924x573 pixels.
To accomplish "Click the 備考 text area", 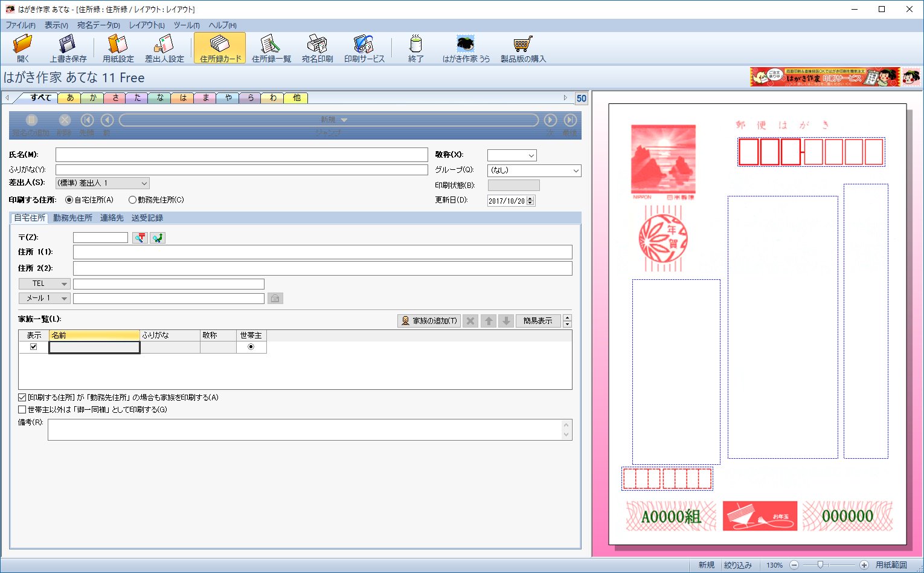I will pyautogui.click(x=310, y=430).
